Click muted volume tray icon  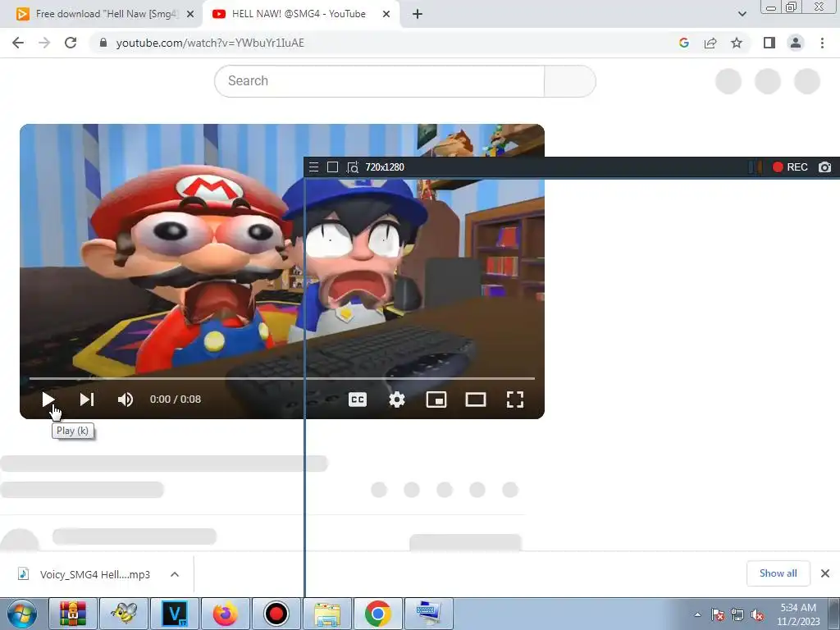pos(757,615)
